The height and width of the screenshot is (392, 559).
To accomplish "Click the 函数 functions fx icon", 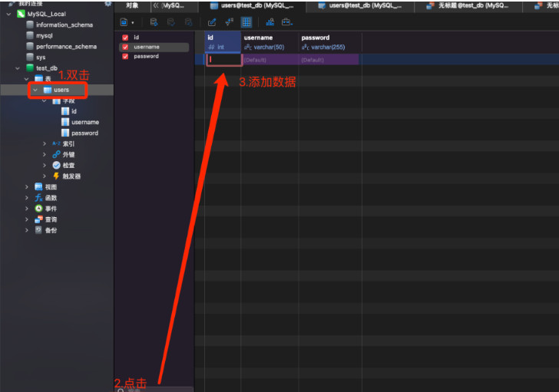I will [x=38, y=198].
